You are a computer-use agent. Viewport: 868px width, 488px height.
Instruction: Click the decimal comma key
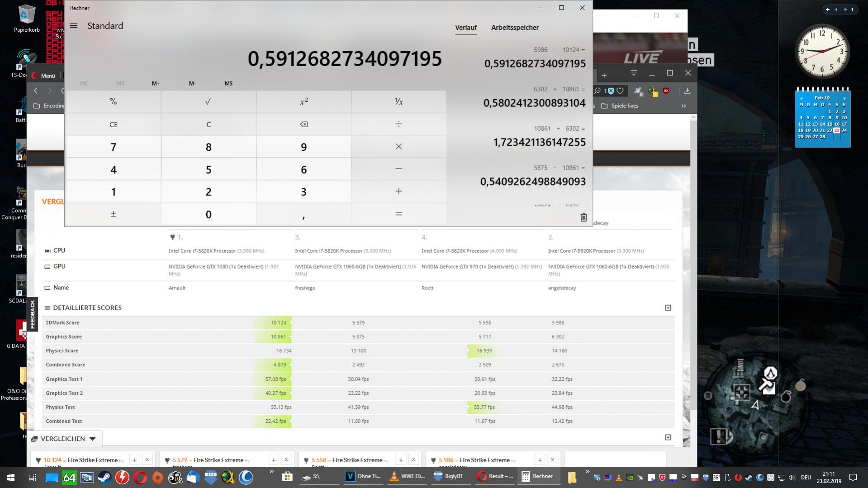point(304,214)
